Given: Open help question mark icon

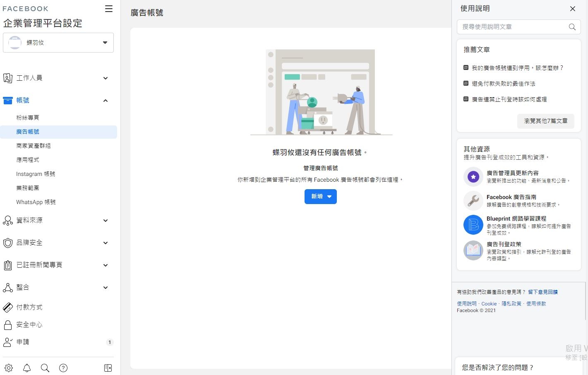Looking at the screenshot, I should [x=63, y=368].
